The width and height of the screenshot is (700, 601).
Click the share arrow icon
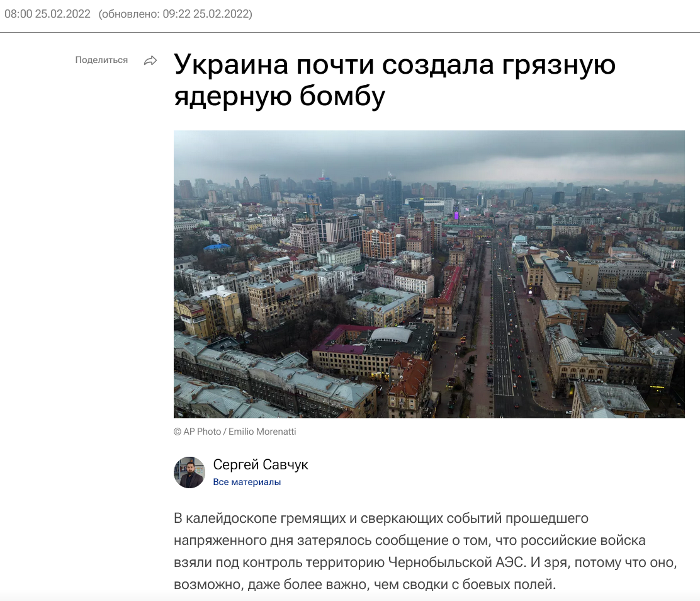coord(150,60)
